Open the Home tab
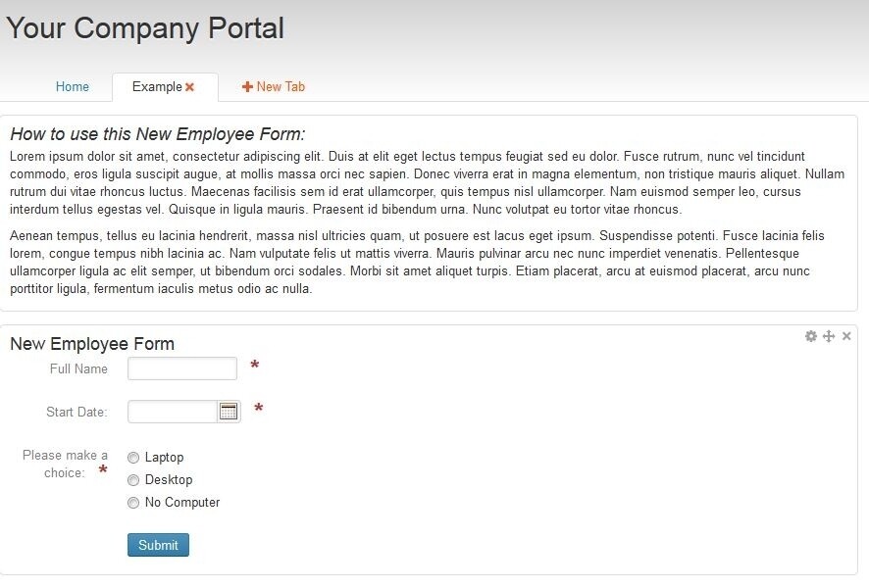This screenshot has height=588, width=869. click(x=72, y=87)
